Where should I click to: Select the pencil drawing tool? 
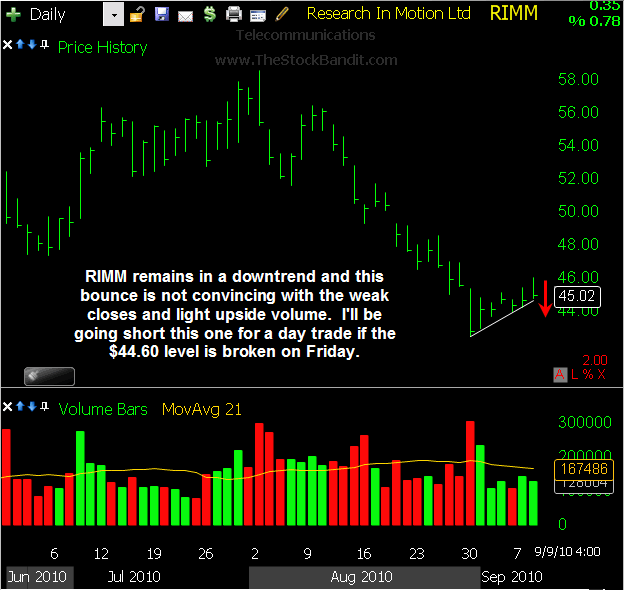(x=282, y=14)
